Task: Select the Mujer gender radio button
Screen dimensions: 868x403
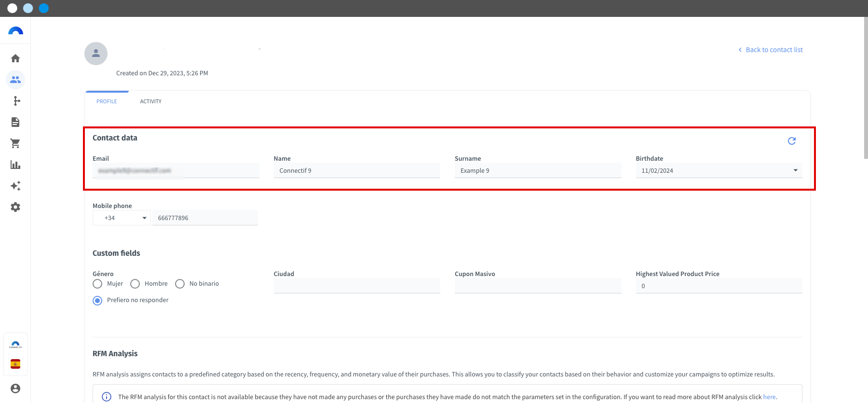Action: pyautogui.click(x=97, y=284)
